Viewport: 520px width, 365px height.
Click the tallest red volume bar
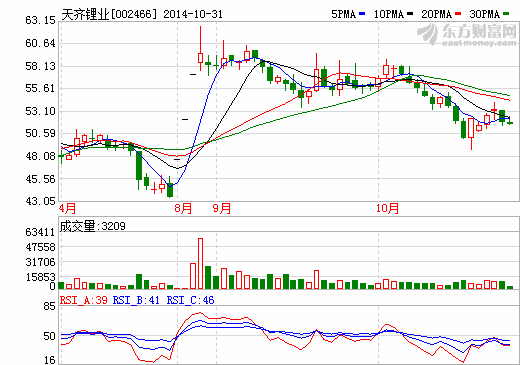point(200,263)
